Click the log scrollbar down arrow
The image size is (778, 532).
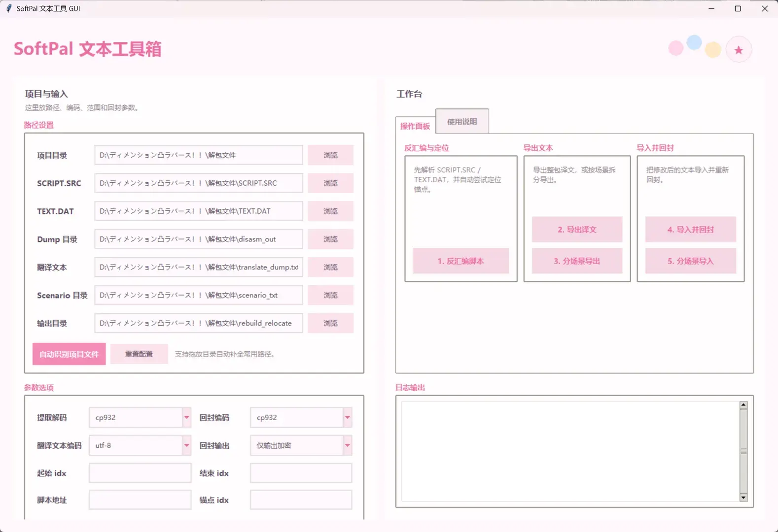[743, 498]
